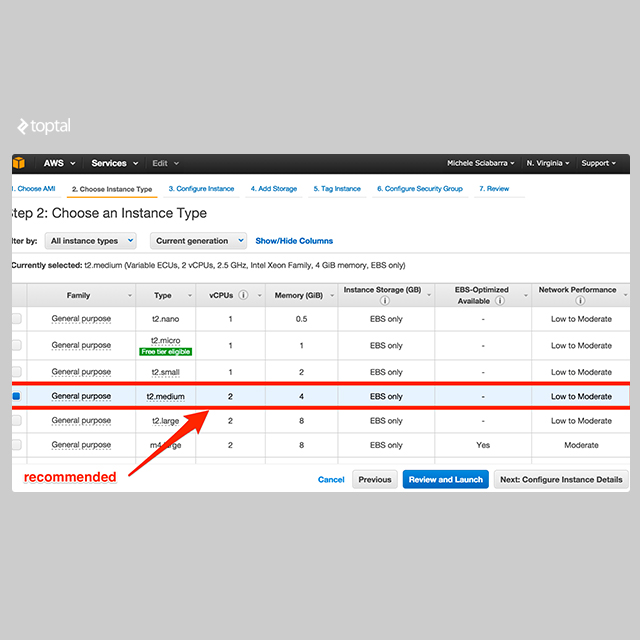Click the Previous button
Screen dimensions: 640x640
coord(375,480)
